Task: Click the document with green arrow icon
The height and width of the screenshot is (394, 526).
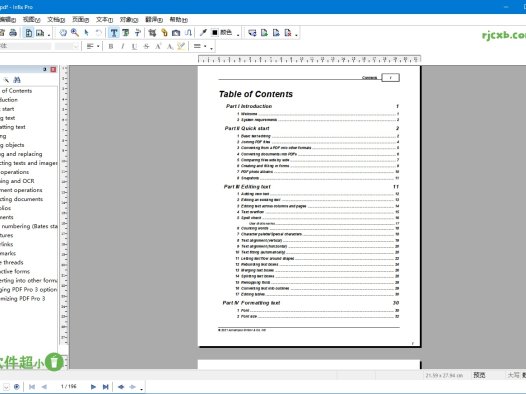Action: [x=264, y=33]
